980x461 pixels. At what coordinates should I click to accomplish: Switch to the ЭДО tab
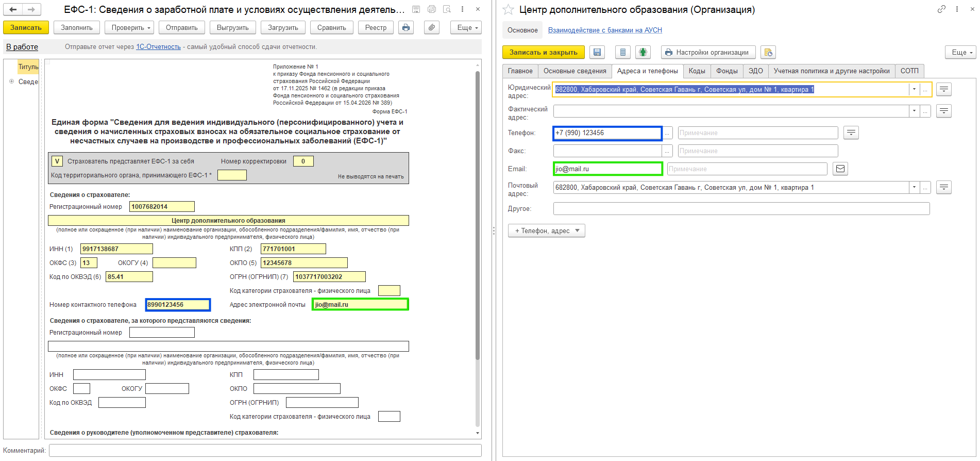coord(756,71)
